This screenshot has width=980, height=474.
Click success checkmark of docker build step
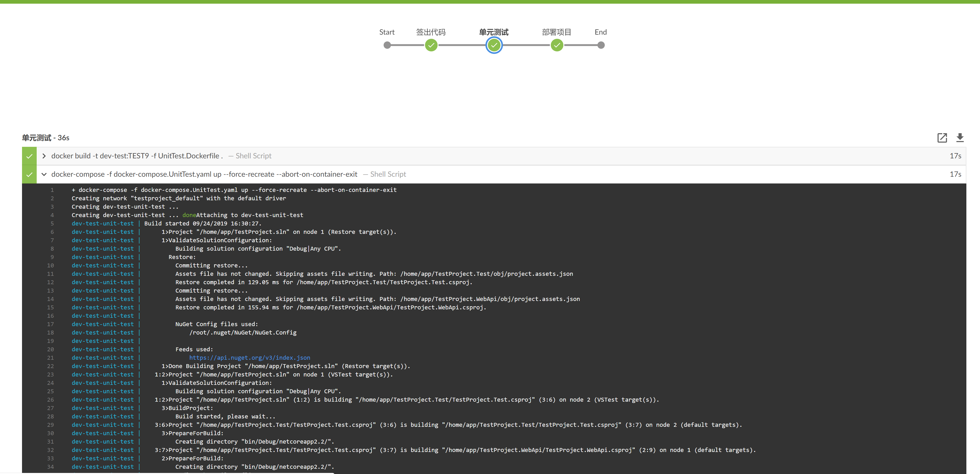tap(29, 156)
